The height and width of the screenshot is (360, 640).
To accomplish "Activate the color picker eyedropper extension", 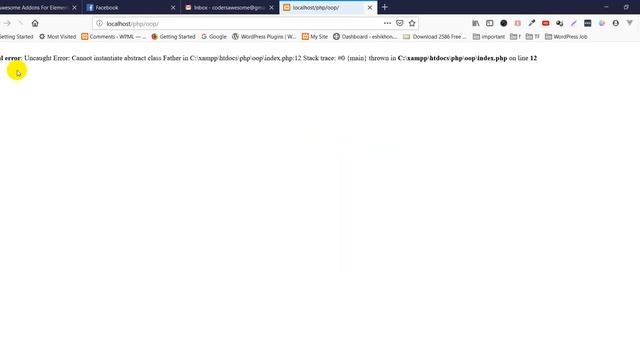I will pos(531,23).
